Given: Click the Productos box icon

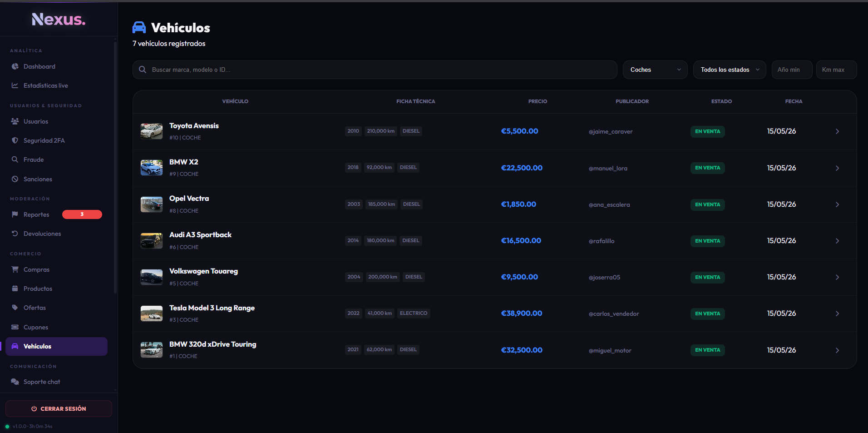Looking at the screenshot, I should click(x=15, y=289).
